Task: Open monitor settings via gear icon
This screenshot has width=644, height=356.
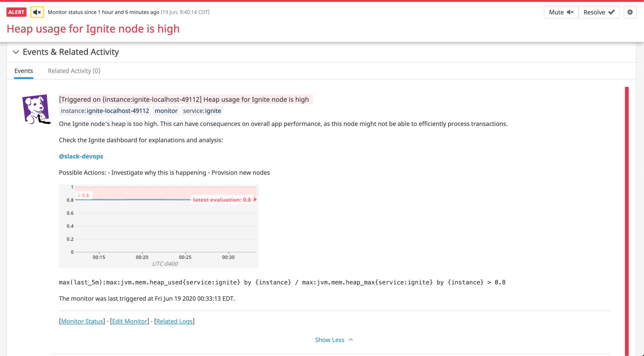Action: click(630, 12)
